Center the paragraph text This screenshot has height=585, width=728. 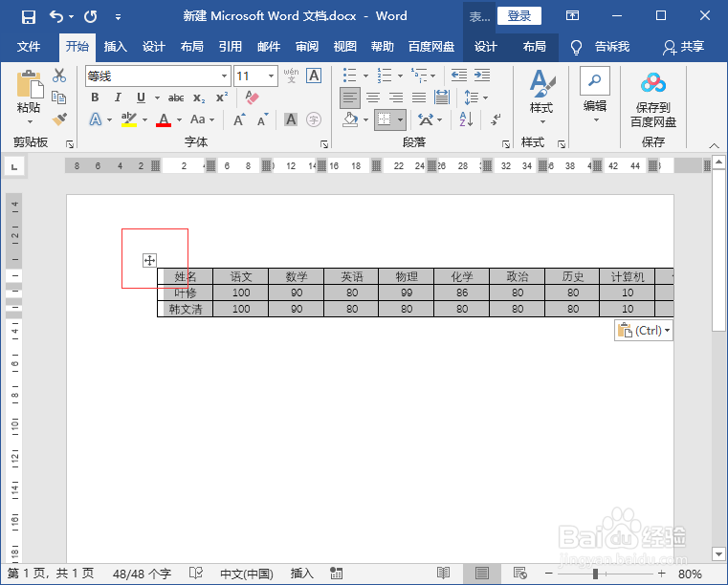[373, 97]
